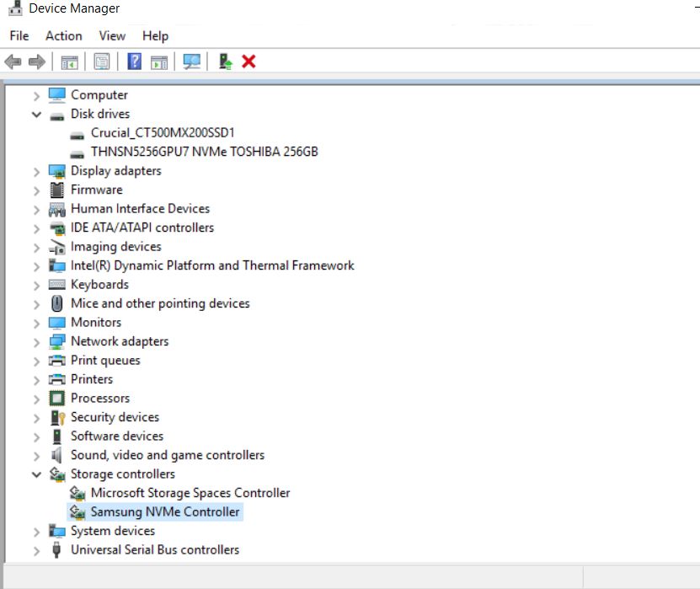
Task: Click the Storage controllers icon
Action: 57,474
